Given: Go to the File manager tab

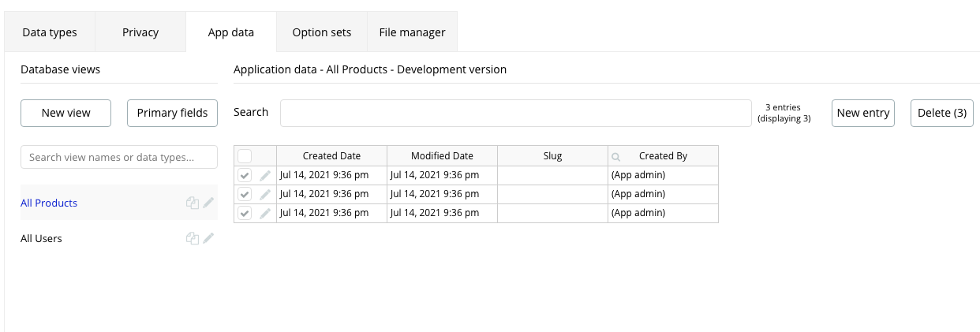Looking at the screenshot, I should pyautogui.click(x=412, y=32).
